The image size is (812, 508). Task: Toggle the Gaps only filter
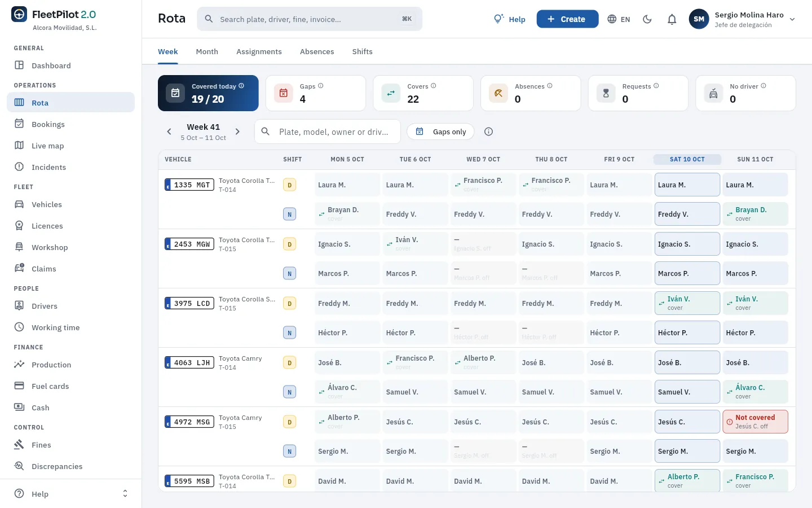pyautogui.click(x=441, y=132)
